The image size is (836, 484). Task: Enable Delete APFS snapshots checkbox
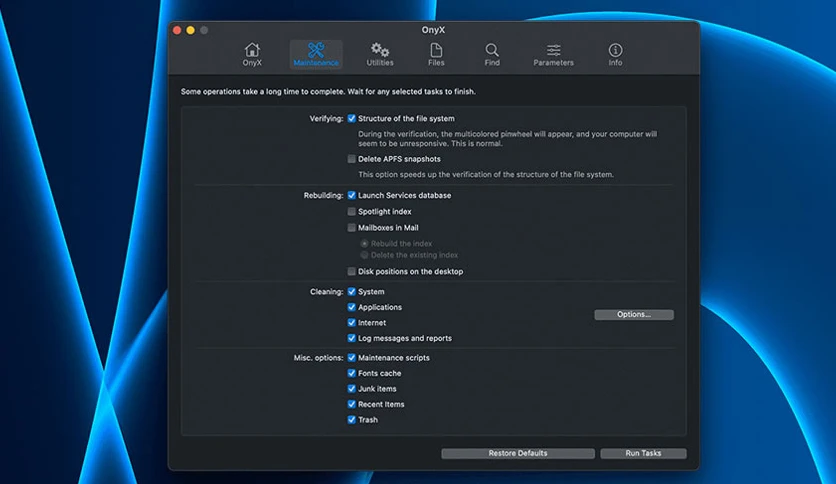[351, 159]
